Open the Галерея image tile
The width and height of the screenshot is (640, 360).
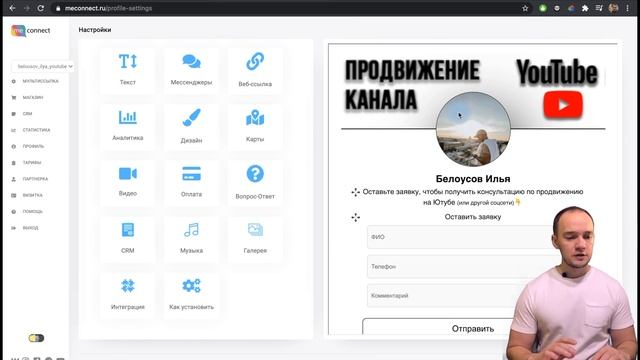pyautogui.click(x=255, y=239)
